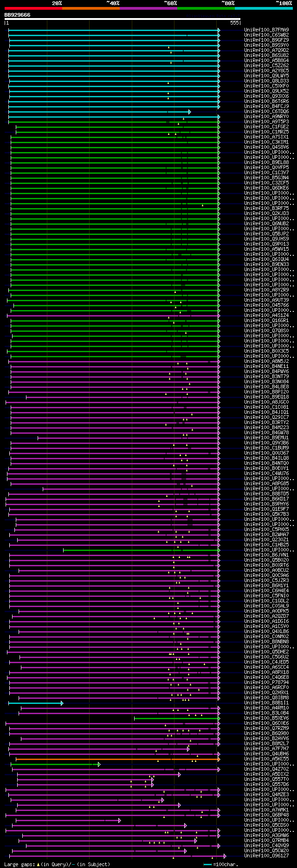The image size is (297, 868).
Task: Select label UniRef100_B4FCJ9
Action: click(266, 107)
